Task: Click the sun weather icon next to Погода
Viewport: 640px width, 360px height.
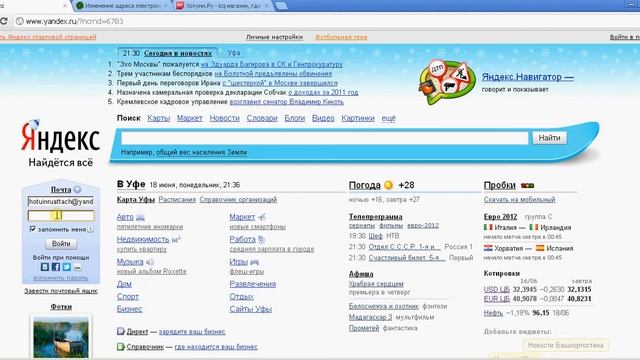Action: [x=388, y=185]
